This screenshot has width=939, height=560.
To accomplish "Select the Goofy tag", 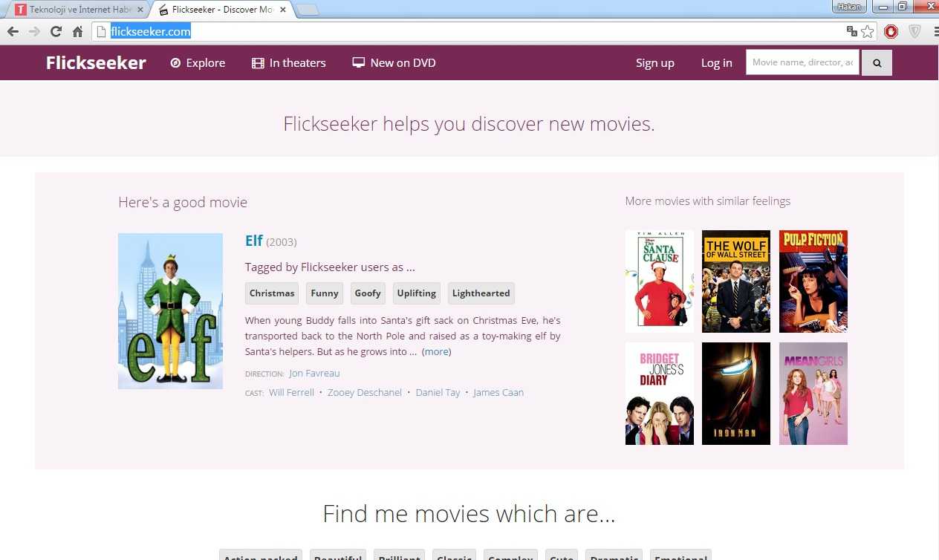I will [x=368, y=293].
